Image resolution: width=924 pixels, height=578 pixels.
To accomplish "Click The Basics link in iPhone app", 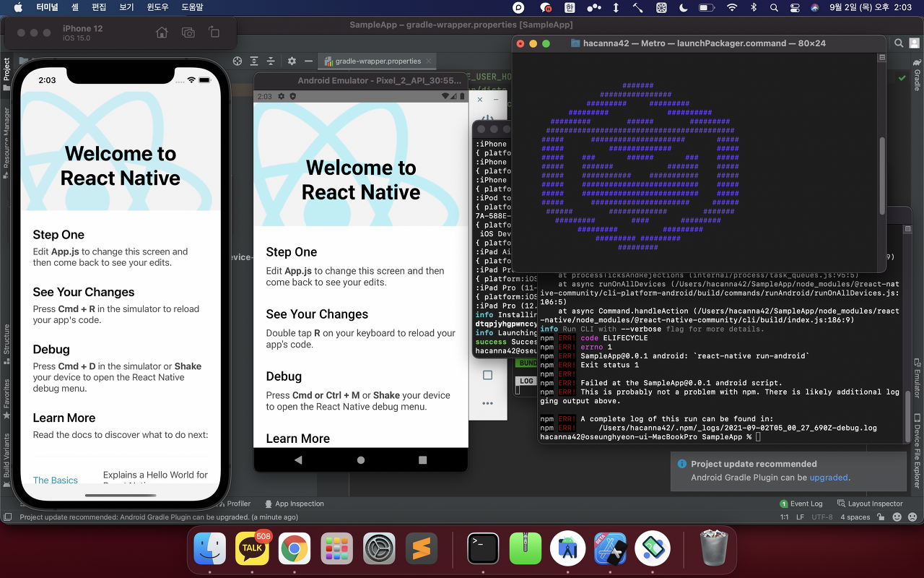I will click(x=56, y=480).
